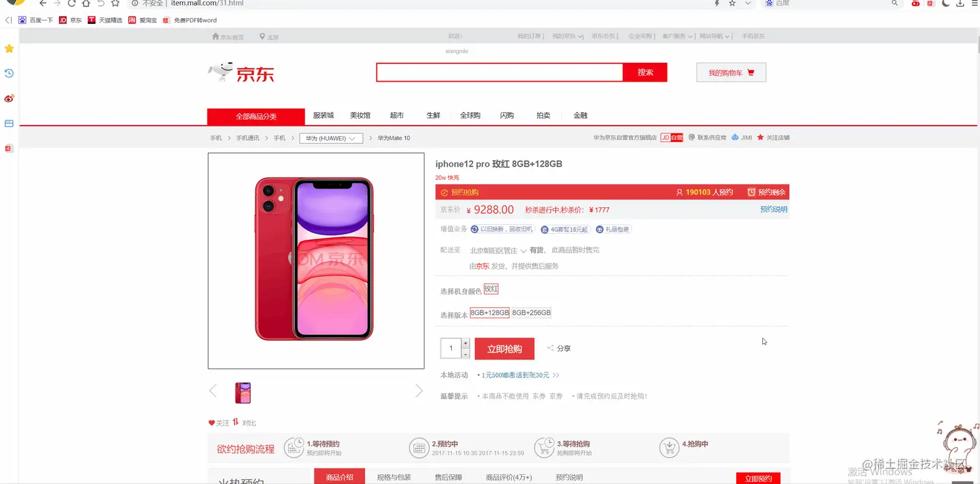Click the 关注店铺 star icon

point(760,137)
